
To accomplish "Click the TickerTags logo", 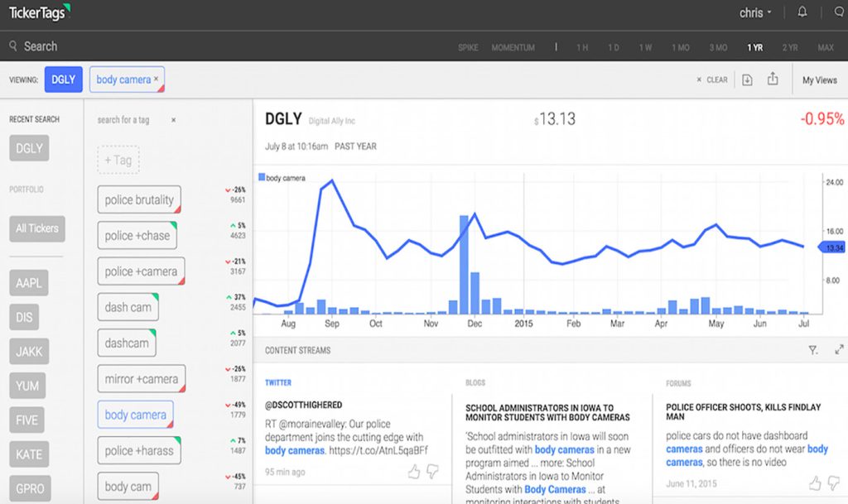I will pyautogui.click(x=40, y=12).
